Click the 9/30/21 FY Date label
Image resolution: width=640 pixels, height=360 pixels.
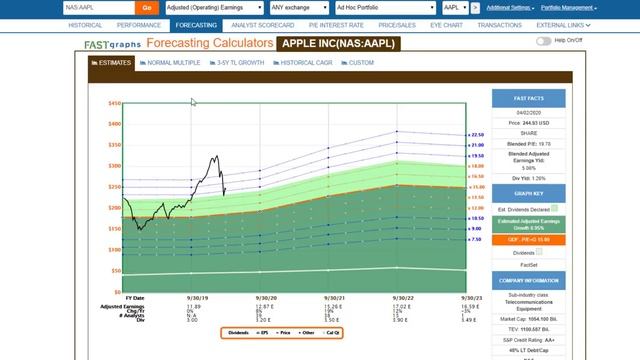tap(335, 298)
